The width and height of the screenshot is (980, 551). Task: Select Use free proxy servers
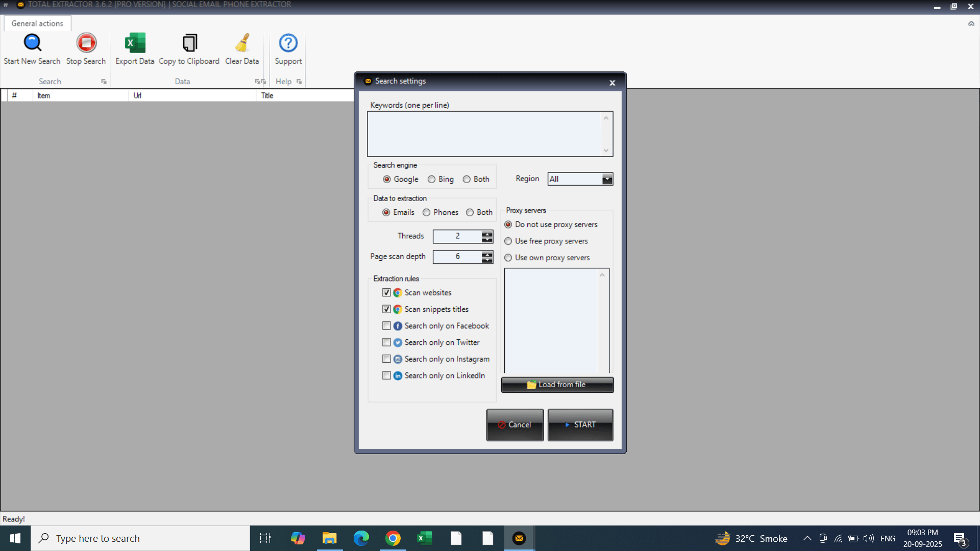pos(508,241)
